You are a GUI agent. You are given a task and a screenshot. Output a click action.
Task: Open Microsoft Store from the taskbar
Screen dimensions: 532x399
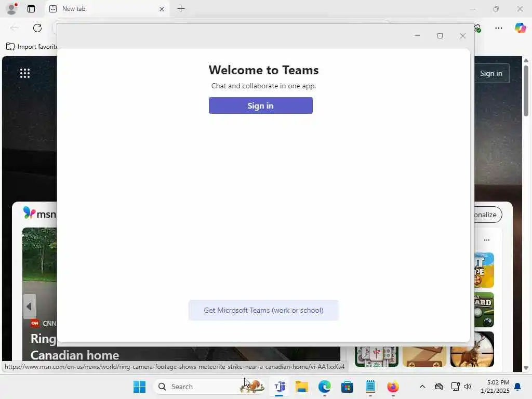[347, 387]
